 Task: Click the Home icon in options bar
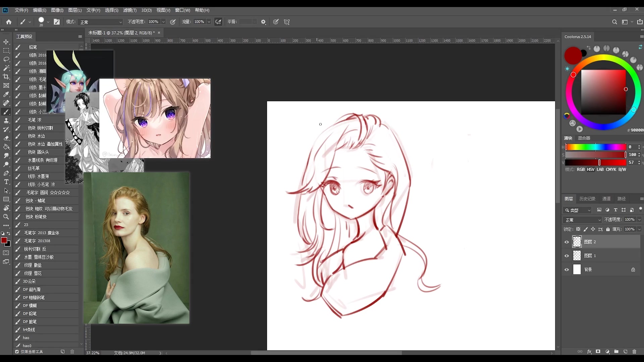click(x=9, y=22)
